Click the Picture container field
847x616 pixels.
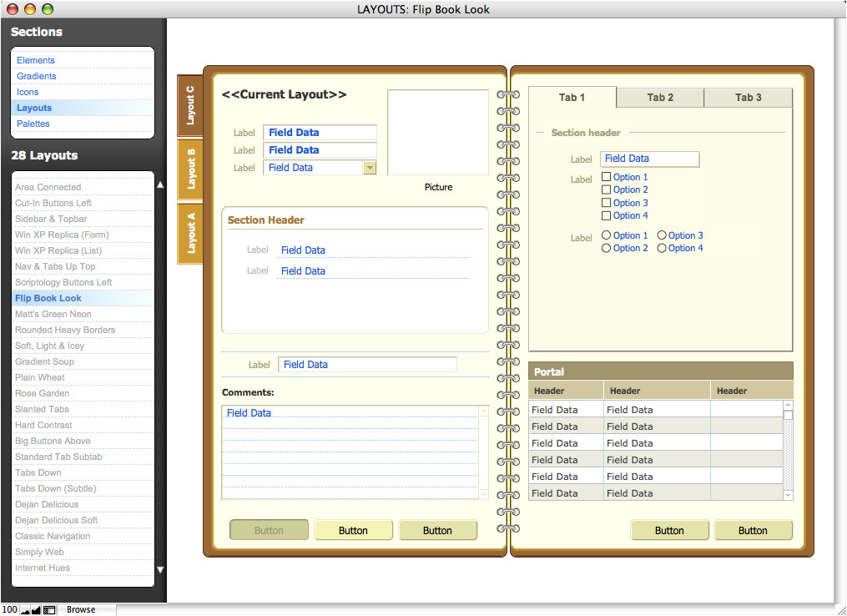coord(438,133)
